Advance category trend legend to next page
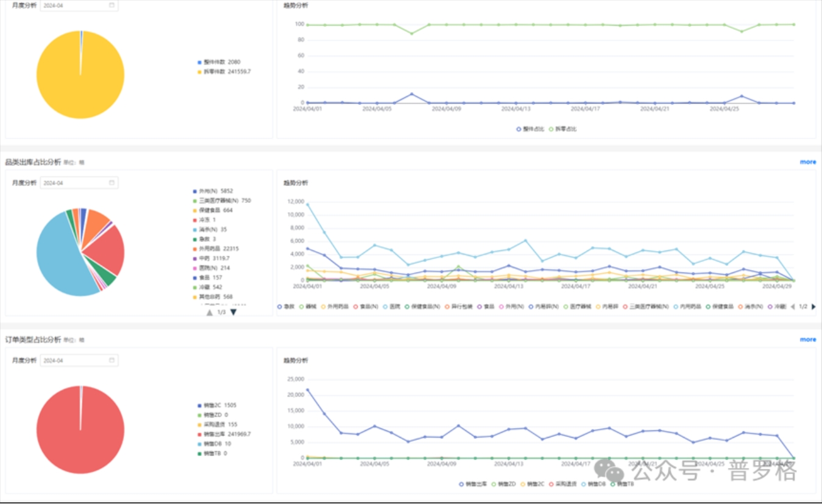 [813, 307]
